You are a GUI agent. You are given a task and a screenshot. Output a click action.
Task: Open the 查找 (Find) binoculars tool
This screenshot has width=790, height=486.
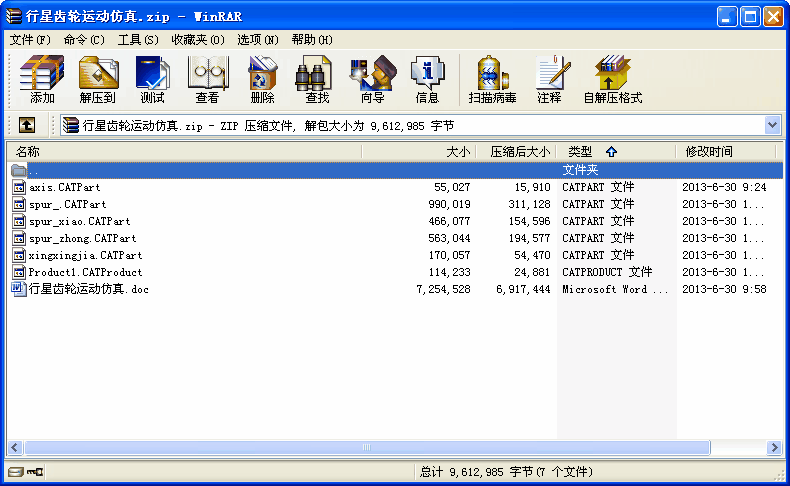point(317,80)
